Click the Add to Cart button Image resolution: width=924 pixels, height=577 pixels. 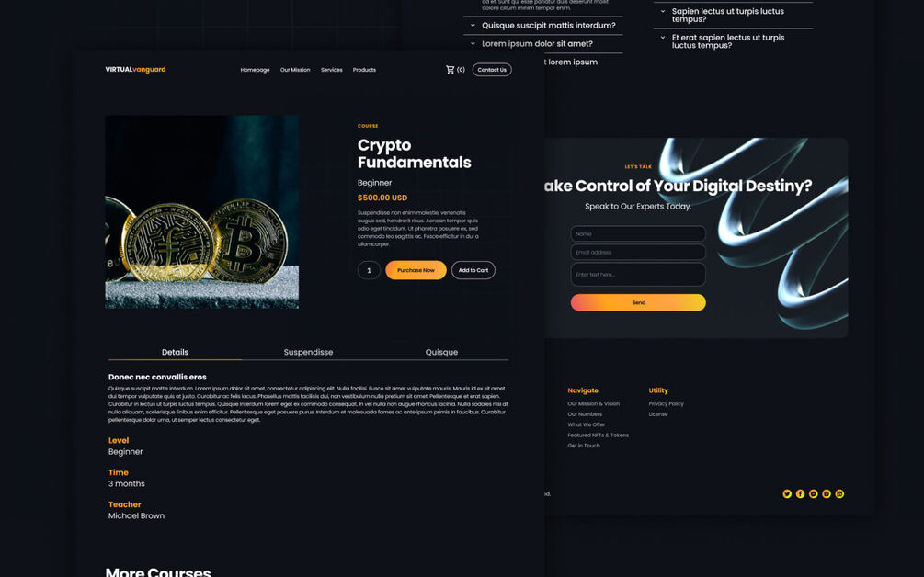coord(473,270)
